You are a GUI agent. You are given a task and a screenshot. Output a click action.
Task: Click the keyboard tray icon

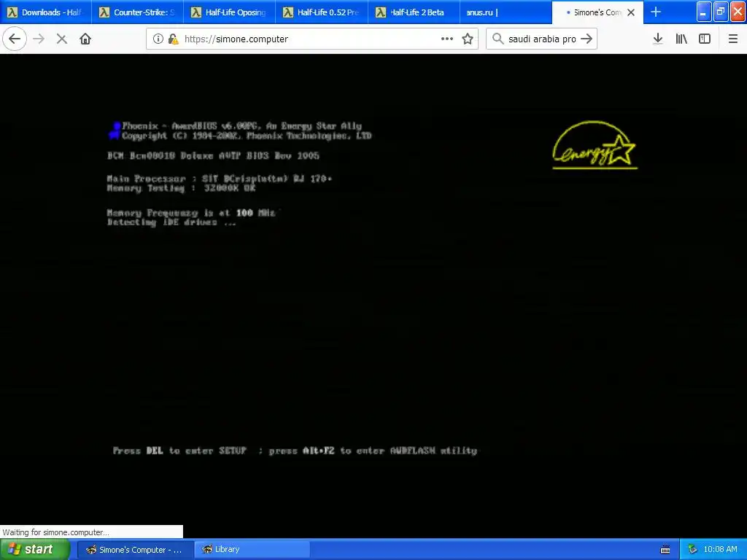[x=665, y=550]
